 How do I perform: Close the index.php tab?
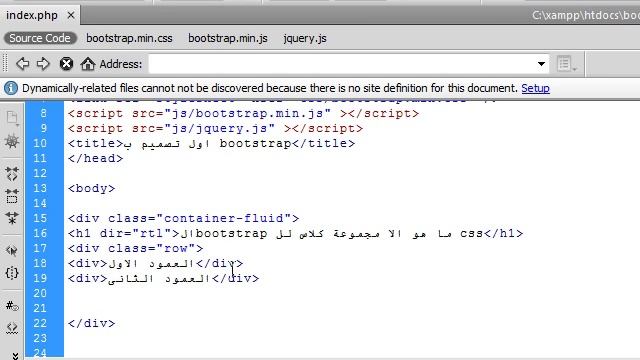71,16
